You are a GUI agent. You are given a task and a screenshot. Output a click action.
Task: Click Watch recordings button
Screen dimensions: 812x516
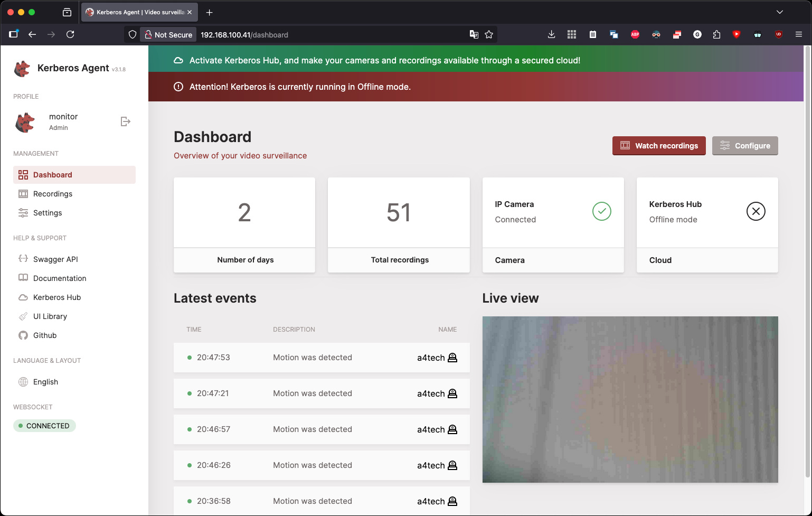(659, 146)
